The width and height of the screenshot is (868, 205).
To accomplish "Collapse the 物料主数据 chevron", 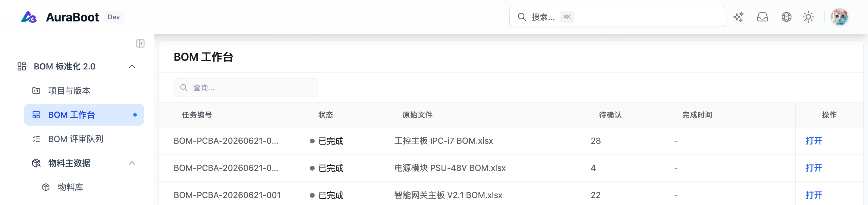I will click(x=132, y=163).
